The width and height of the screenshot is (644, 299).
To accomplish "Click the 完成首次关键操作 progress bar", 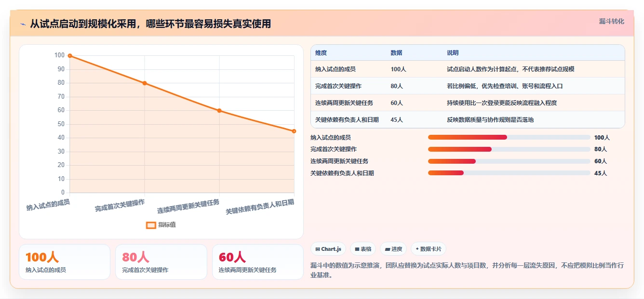I will coord(509,149).
